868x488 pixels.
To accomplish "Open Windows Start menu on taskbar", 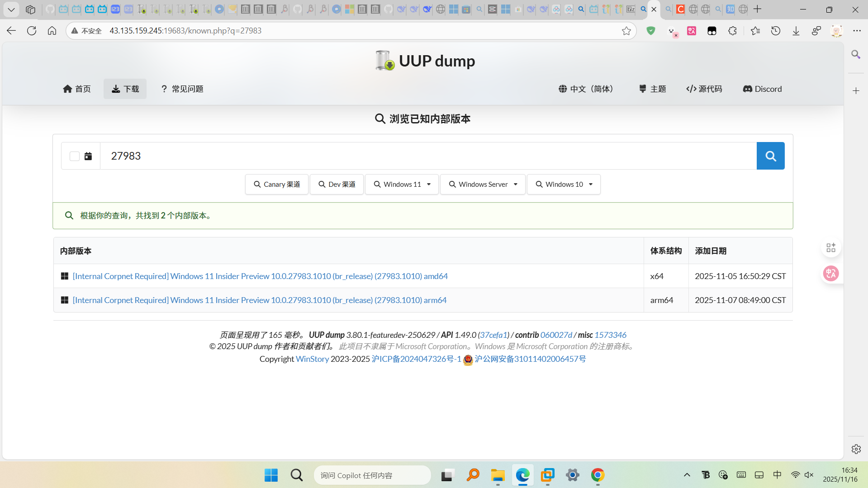I will point(271,475).
